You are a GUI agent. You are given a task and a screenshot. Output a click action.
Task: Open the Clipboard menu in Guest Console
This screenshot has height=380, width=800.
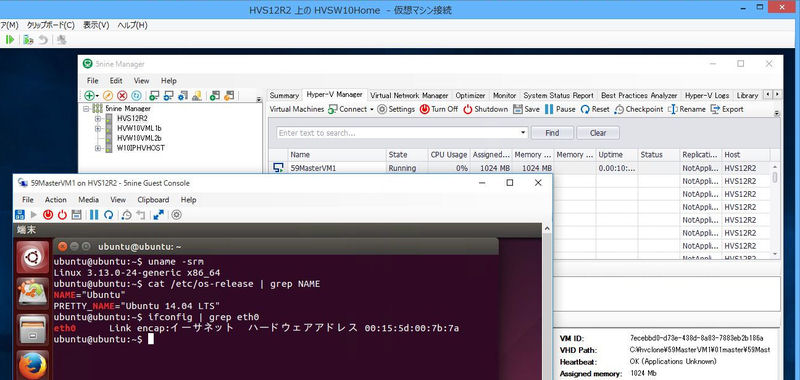pyautogui.click(x=153, y=199)
